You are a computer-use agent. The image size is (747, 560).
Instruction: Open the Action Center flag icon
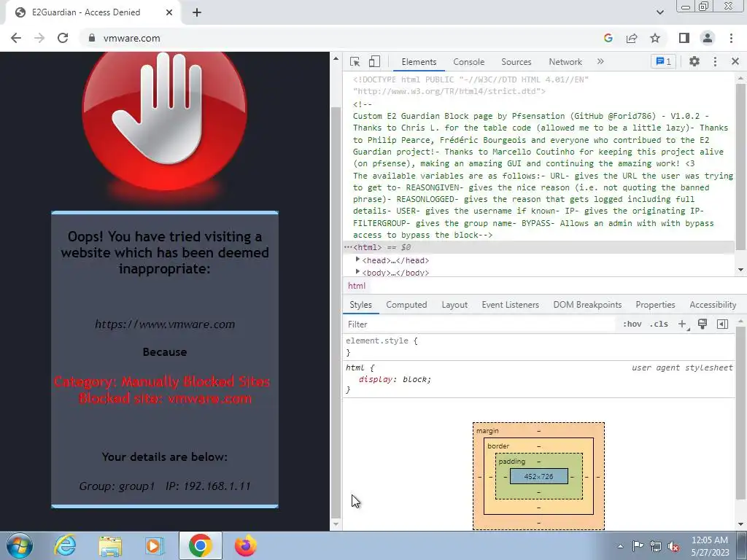coord(638,545)
